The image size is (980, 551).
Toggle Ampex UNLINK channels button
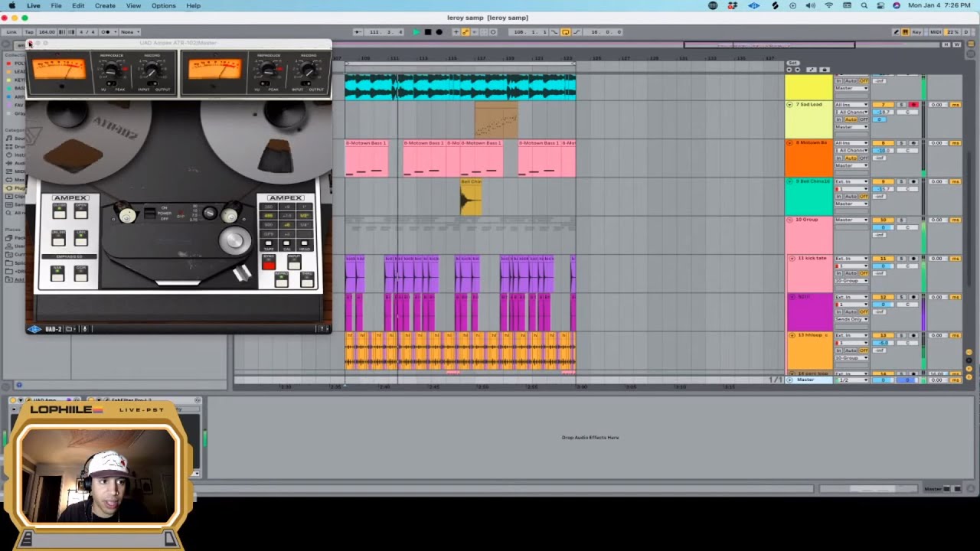pyautogui.click(x=57, y=239)
